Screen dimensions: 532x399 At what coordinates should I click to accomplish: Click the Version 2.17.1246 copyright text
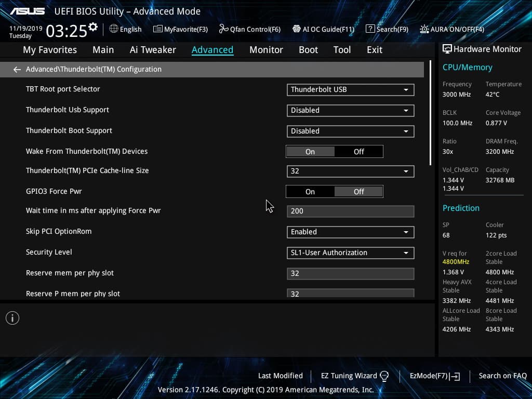coord(265,390)
